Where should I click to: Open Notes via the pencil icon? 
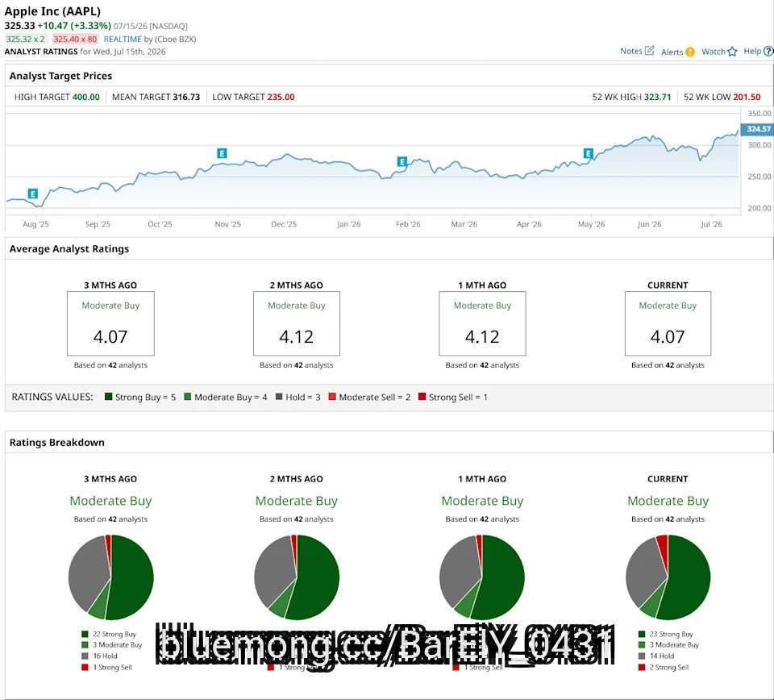(x=650, y=50)
